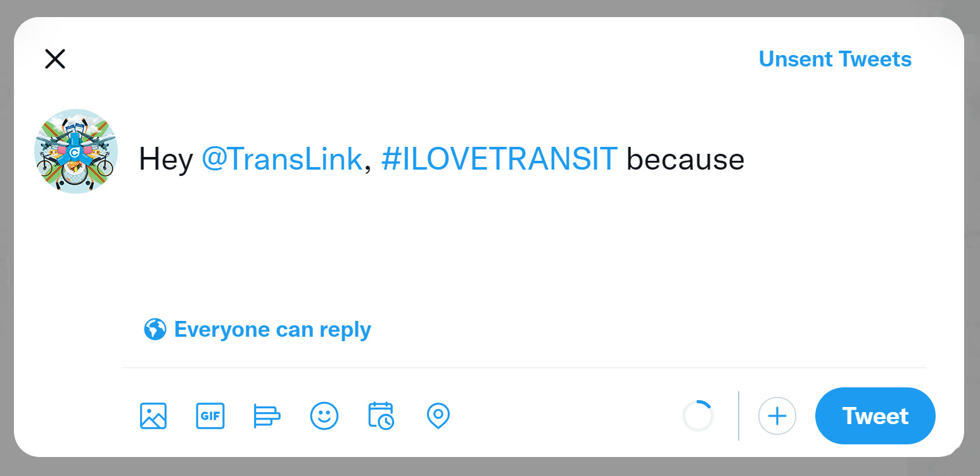Open your profile avatar image
The image size is (980, 476).
(76, 151)
